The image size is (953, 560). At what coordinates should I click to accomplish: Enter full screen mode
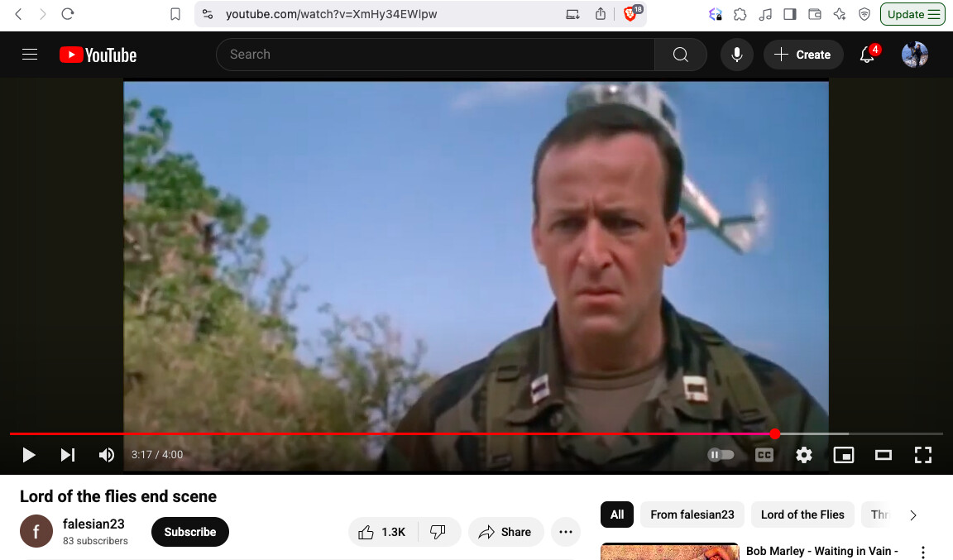[923, 455]
